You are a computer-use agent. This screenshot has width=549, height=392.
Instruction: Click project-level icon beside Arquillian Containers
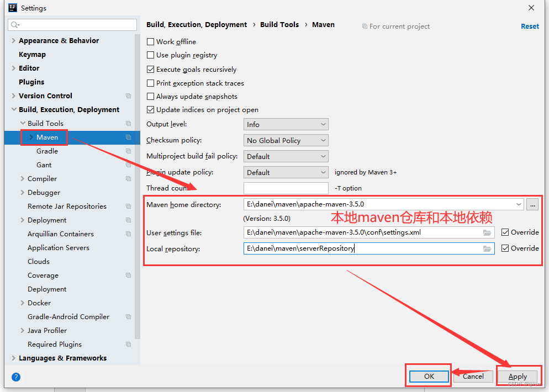click(x=129, y=234)
